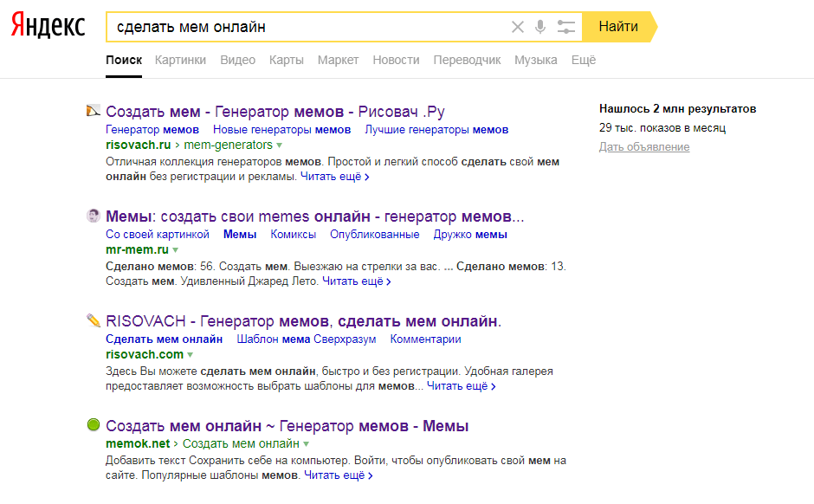Activate voice search microphone icon

coord(540,27)
